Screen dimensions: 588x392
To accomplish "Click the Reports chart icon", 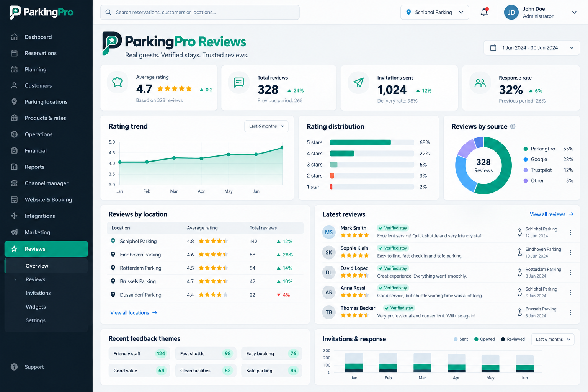I will [14, 167].
